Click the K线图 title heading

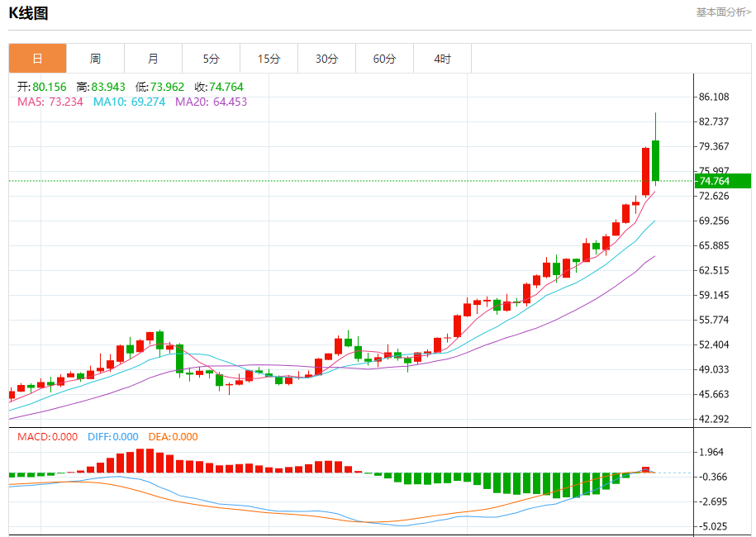pos(28,13)
